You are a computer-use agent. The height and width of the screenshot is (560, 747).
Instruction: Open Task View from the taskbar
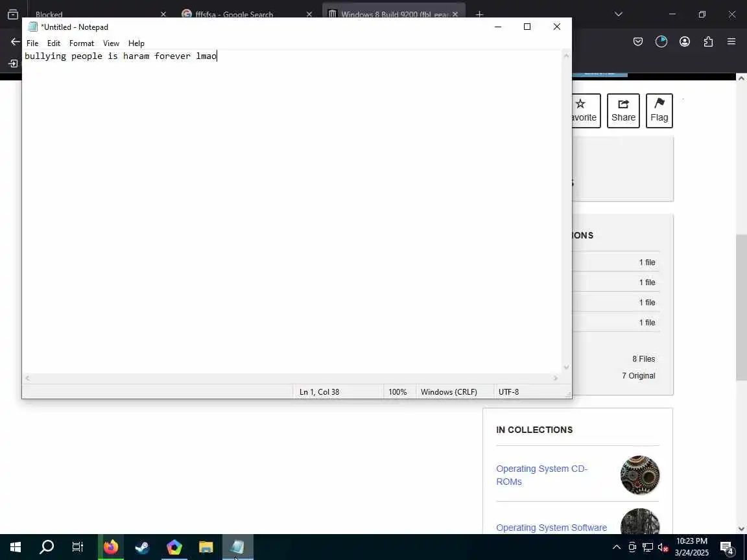tap(78, 547)
